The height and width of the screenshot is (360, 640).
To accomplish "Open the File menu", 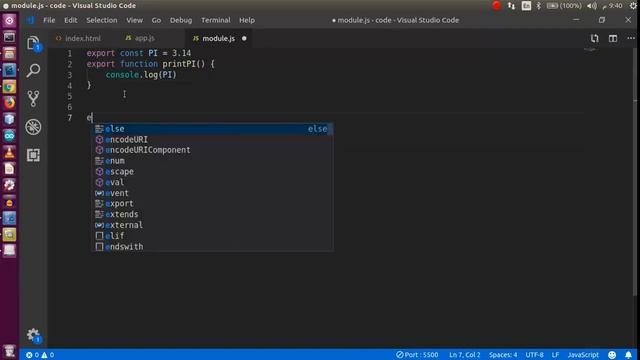I will tap(49, 20).
